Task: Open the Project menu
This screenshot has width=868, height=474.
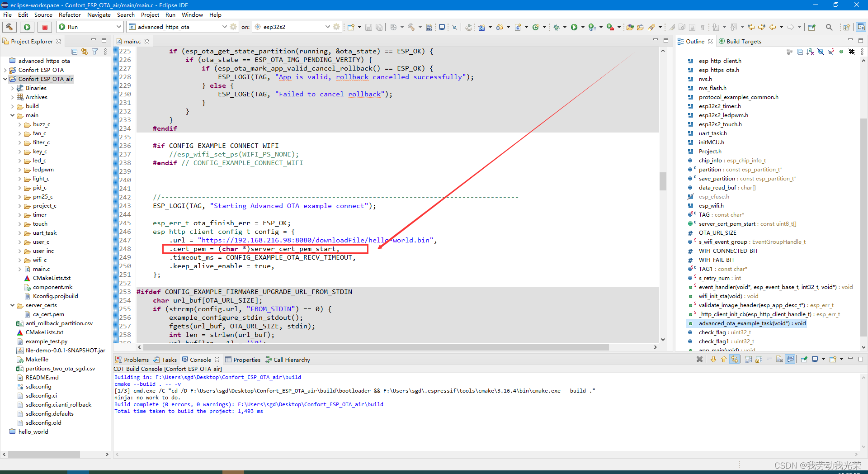Action: tap(150, 14)
